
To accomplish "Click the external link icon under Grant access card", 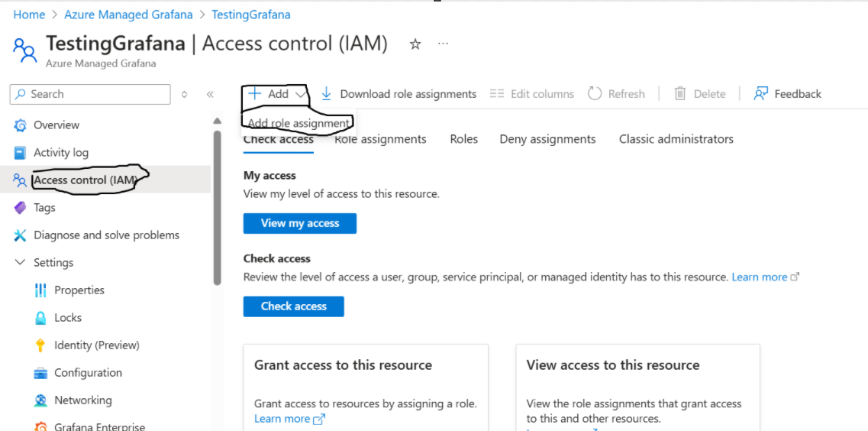I will (x=319, y=419).
